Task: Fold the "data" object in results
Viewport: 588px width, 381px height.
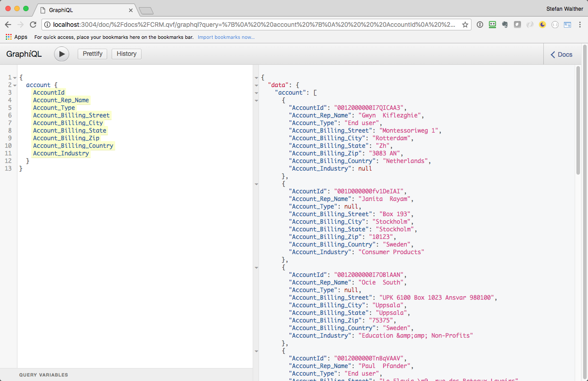Action: tap(256, 85)
